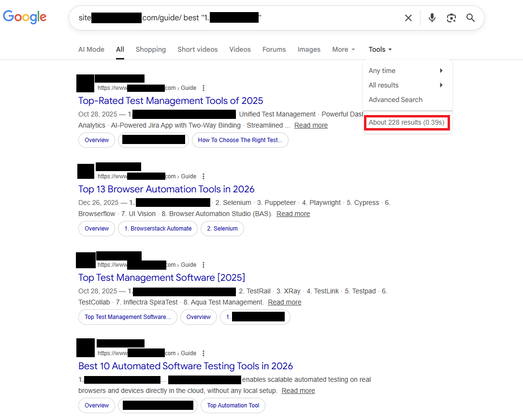
Task: Open 'Top-Rated Test Management Tools of 2025' result
Action: pyautogui.click(x=171, y=101)
